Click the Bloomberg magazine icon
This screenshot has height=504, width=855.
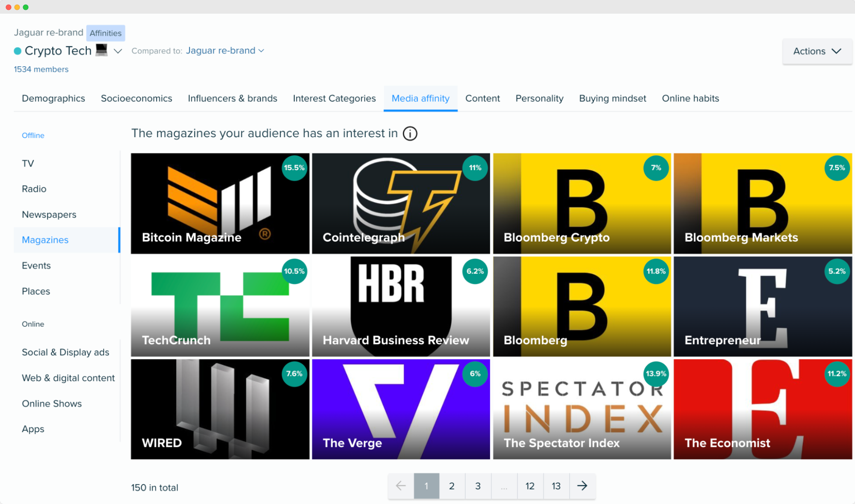(580, 307)
